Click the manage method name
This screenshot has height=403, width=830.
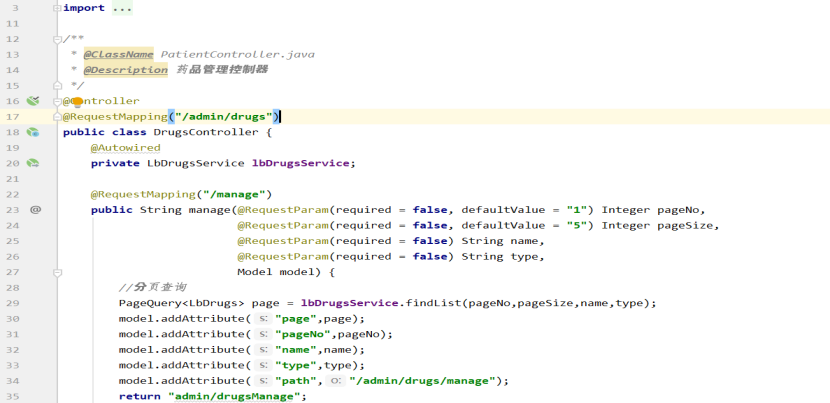click(x=210, y=210)
